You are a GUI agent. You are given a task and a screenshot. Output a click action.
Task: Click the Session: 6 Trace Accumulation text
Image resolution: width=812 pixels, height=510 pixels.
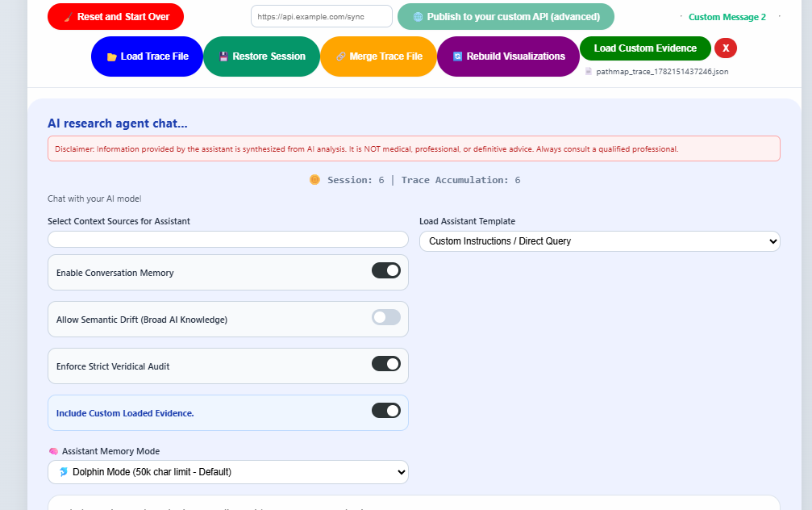pos(423,180)
